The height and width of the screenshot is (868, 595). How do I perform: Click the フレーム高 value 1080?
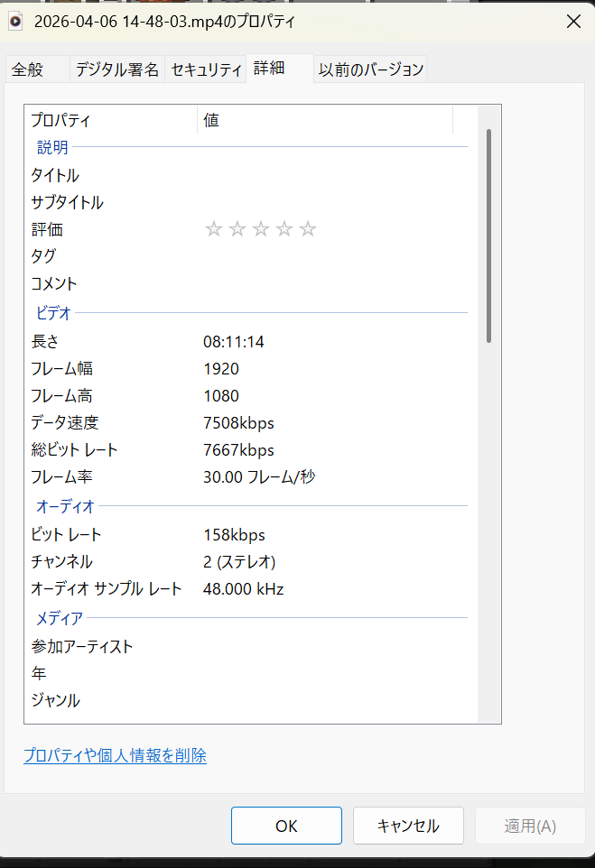tap(221, 396)
